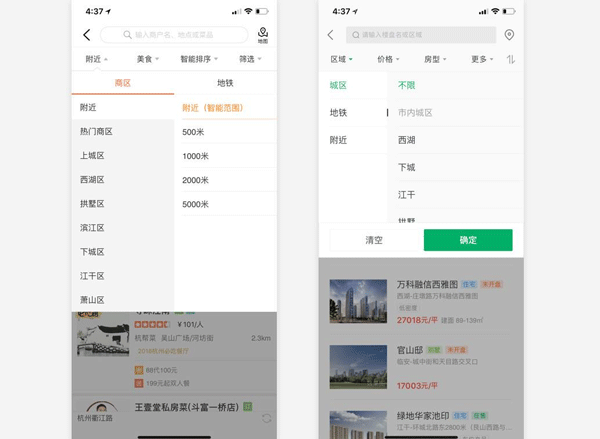Open the 更多 more-filters dropdown
This screenshot has height=439, width=600.
[482, 59]
